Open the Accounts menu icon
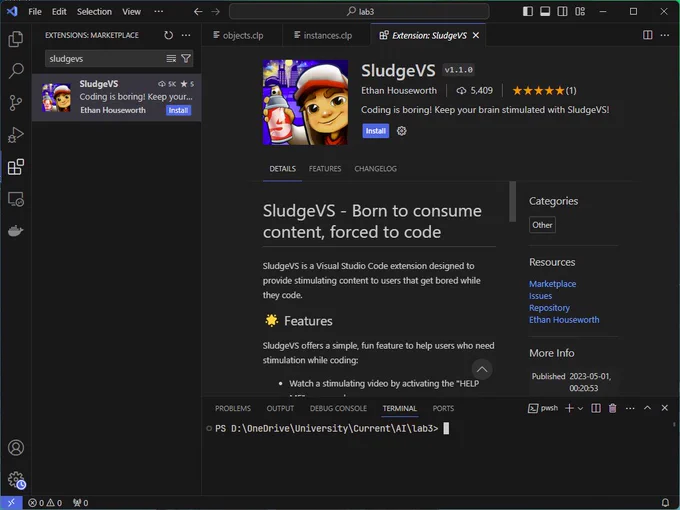 click(16, 448)
